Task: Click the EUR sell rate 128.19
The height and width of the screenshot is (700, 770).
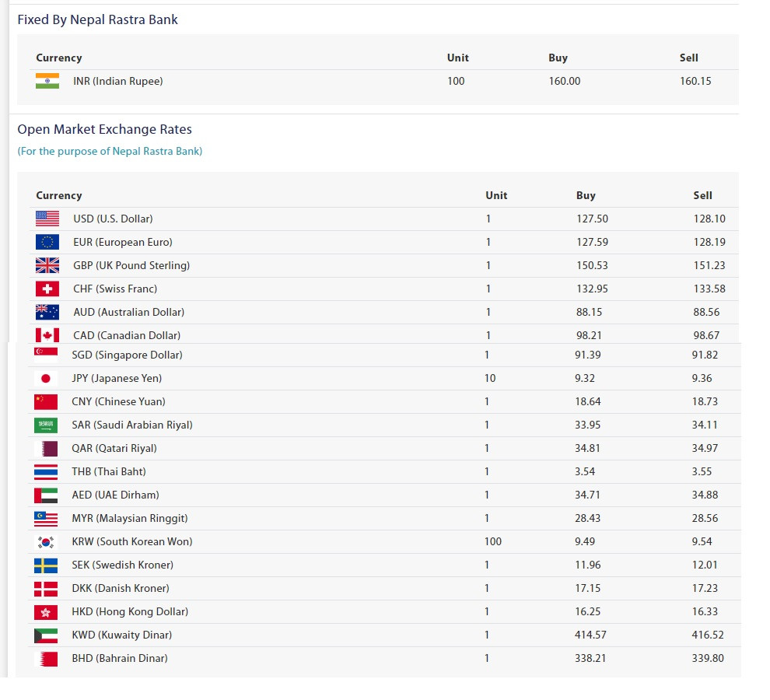Action: [709, 242]
